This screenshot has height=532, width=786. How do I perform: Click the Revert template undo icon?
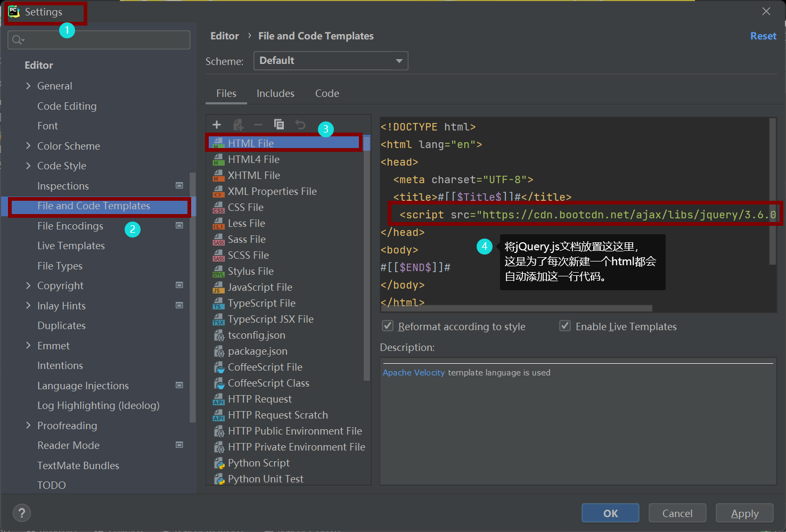coord(300,125)
